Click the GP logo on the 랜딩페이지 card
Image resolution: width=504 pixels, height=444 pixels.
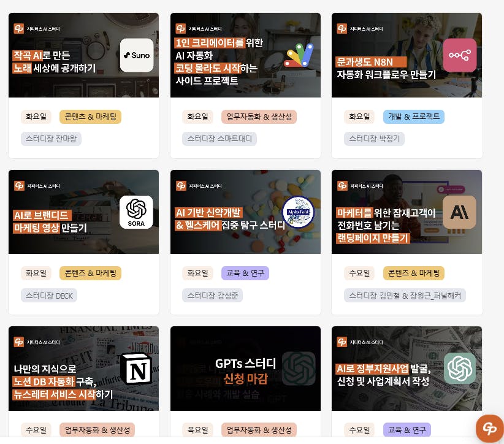point(342,186)
